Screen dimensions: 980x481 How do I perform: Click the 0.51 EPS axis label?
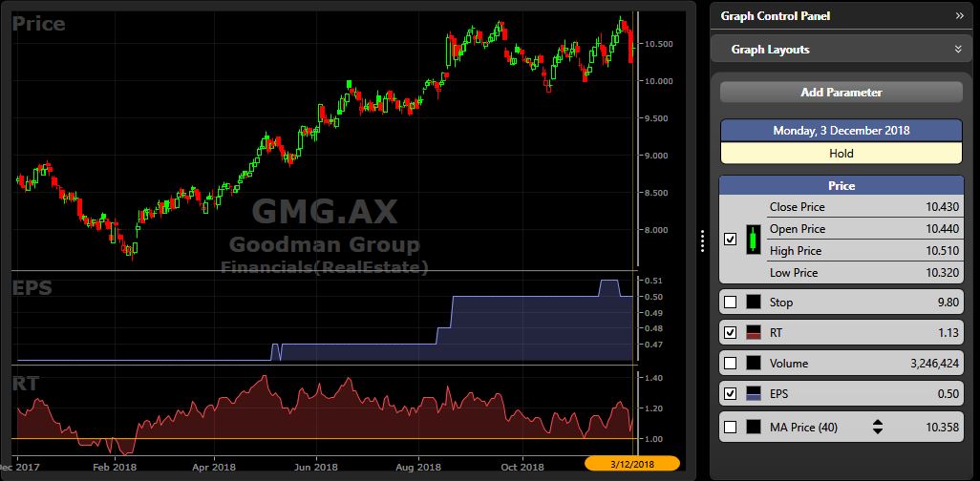652,281
